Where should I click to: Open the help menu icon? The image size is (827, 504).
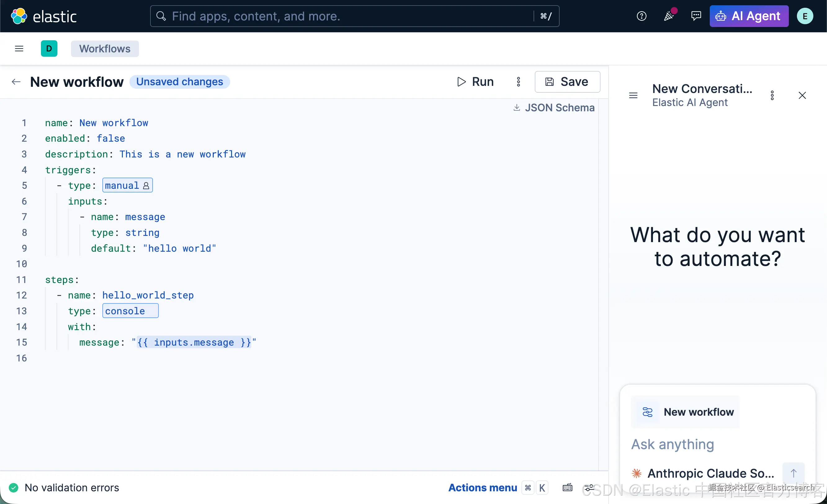click(641, 16)
